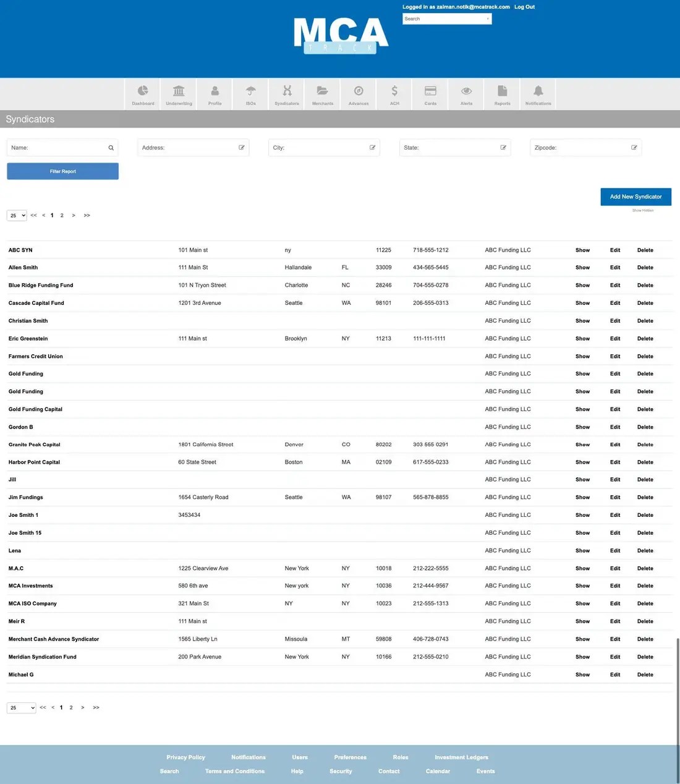Screen dimensions: 680x784
Task: Click the MCA Track logo
Action: click(341, 35)
